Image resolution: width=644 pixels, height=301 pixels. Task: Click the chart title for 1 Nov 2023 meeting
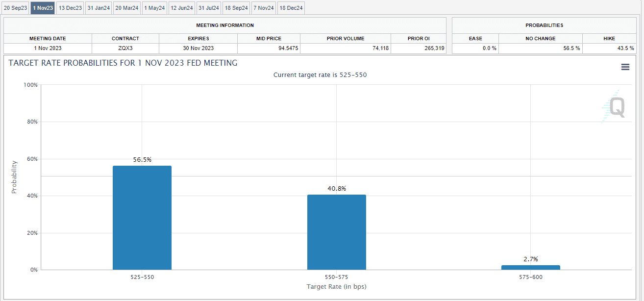click(123, 63)
